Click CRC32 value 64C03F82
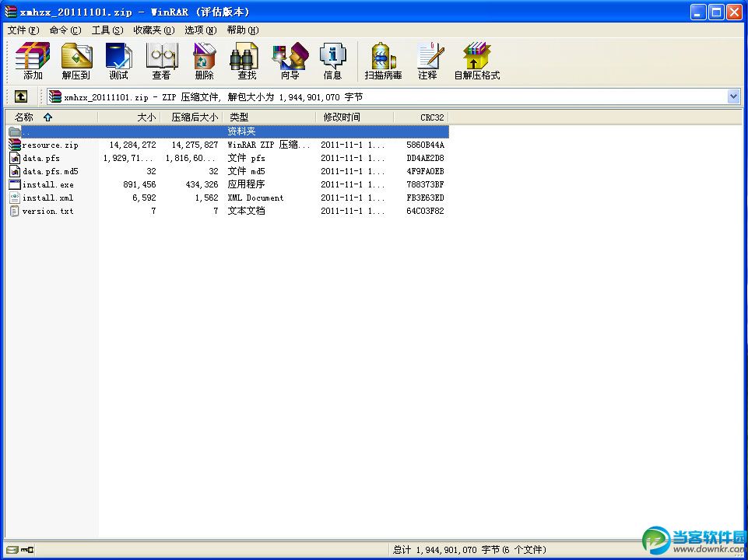 425,211
